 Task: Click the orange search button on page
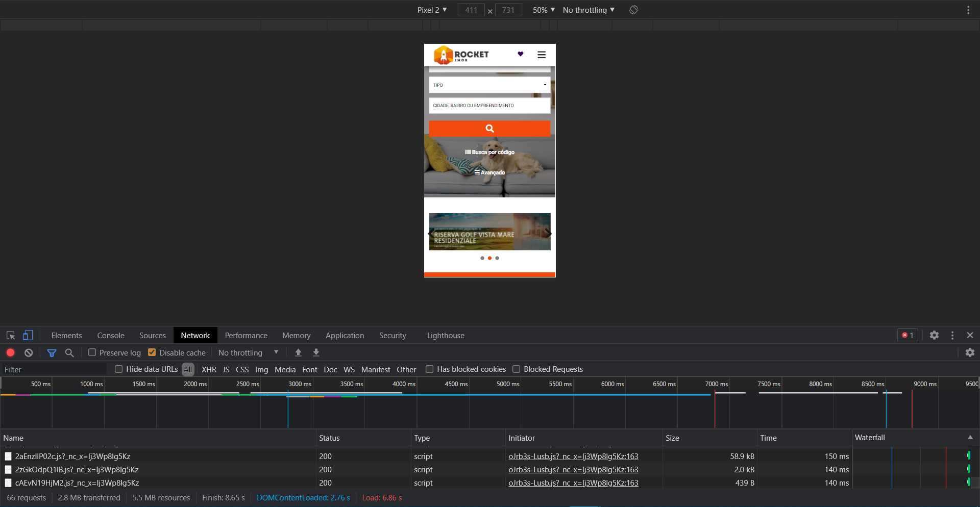tap(489, 129)
